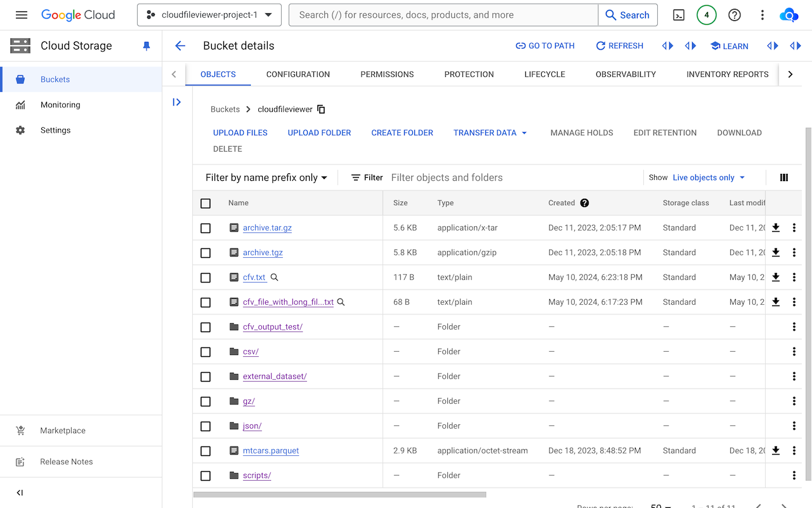Image resolution: width=812 pixels, height=508 pixels.
Task: Download archive.tar.gz using download icon
Action: coord(775,228)
